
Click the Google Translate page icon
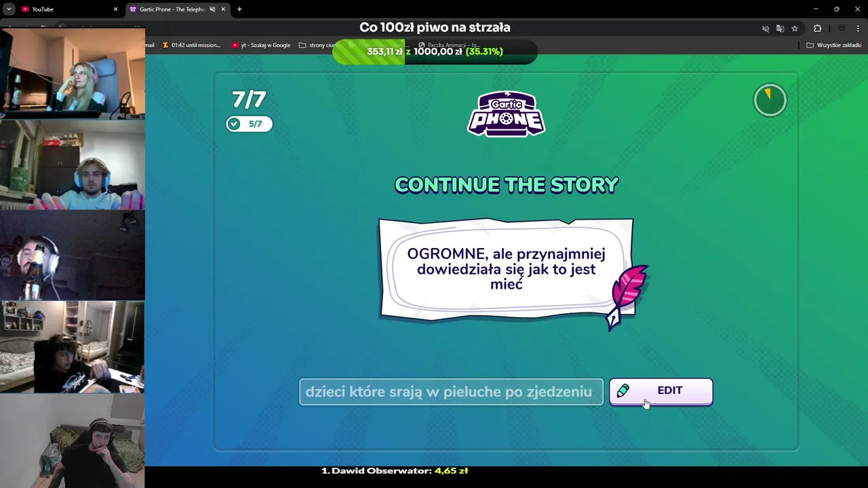(x=780, y=28)
